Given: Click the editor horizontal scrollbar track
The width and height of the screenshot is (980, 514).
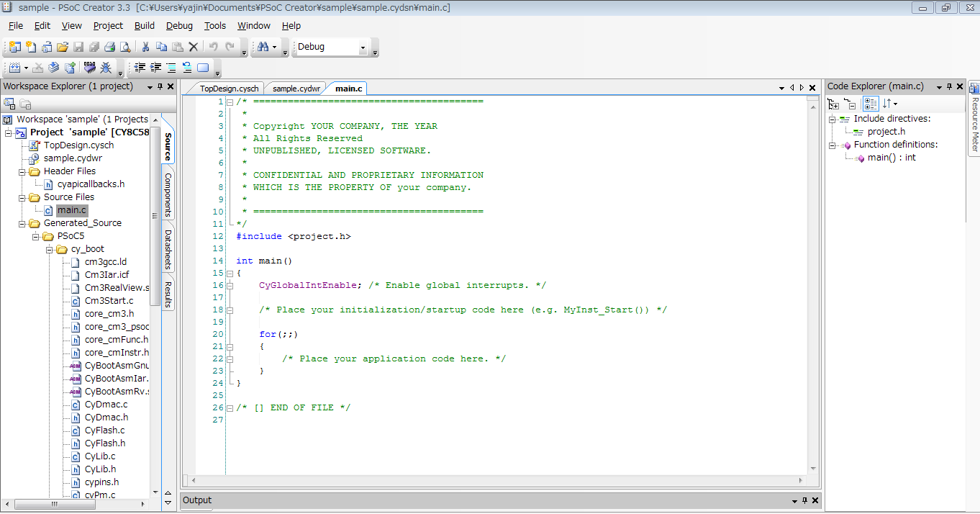Looking at the screenshot, I should (x=498, y=480).
